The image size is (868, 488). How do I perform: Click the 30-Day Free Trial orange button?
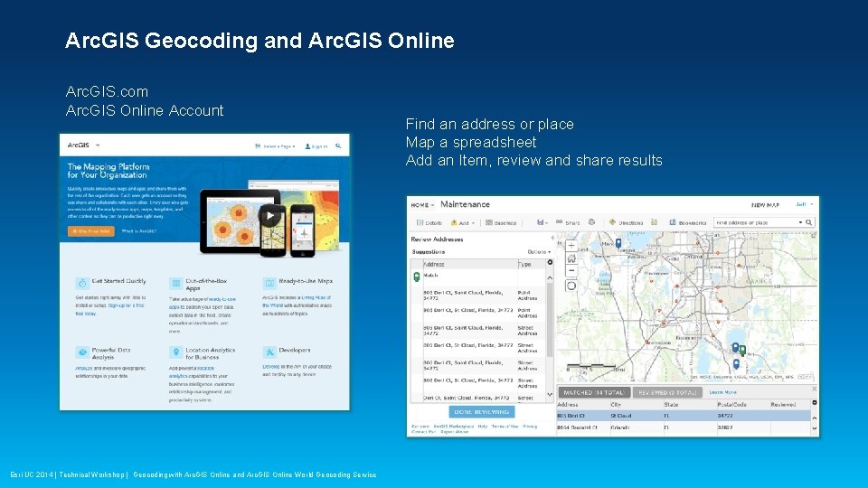(90, 231)
